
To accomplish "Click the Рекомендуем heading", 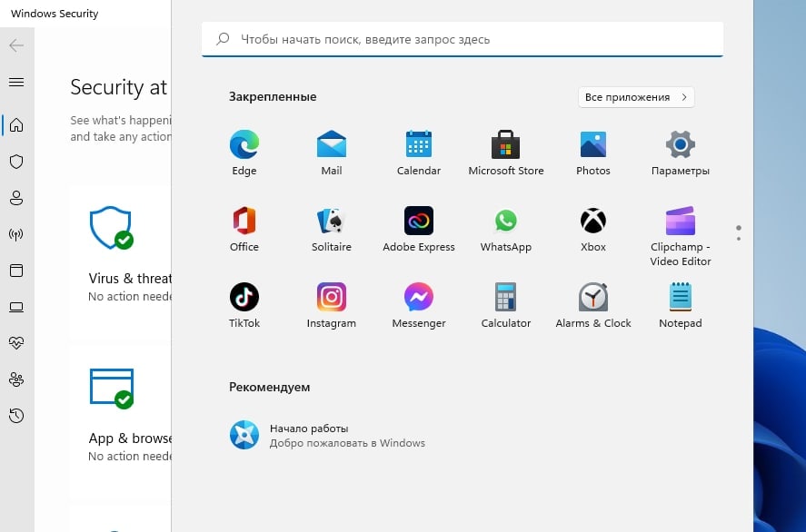I will click(269, 387).
